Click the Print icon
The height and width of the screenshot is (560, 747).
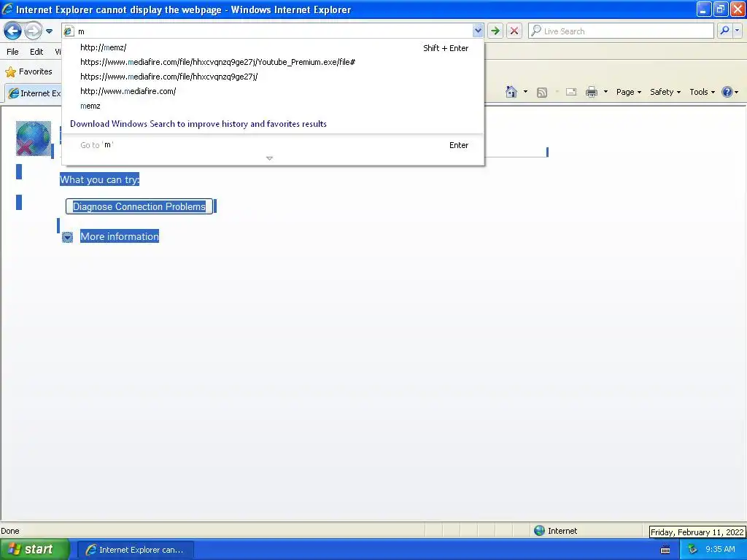[x=591, y=92]
